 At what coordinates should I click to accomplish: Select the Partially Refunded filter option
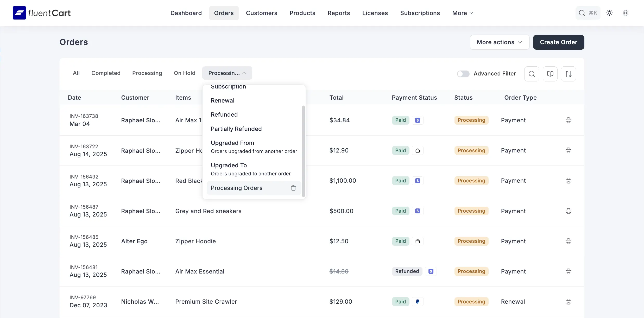coord(236,129)
